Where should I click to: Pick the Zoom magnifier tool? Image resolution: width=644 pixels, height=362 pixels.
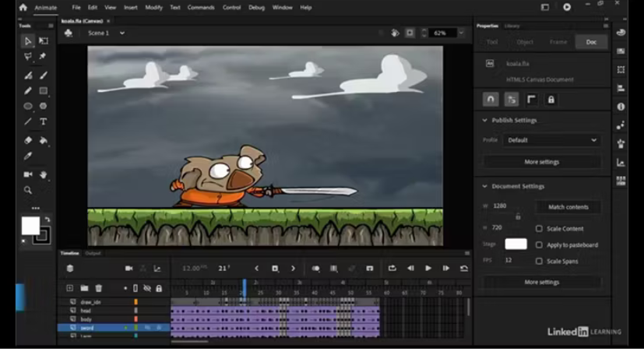28,190
